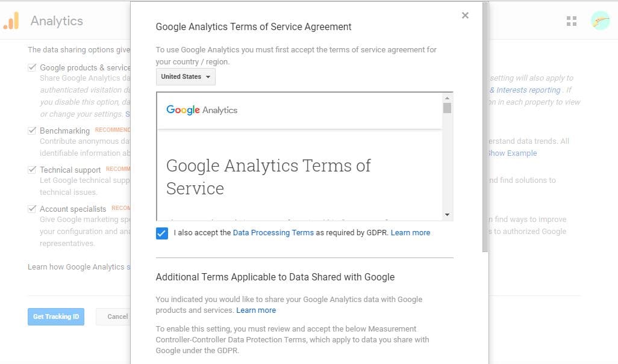Toggle the Benchmarking checkbox
Screen dimensions: 618x364
(32, 131)
